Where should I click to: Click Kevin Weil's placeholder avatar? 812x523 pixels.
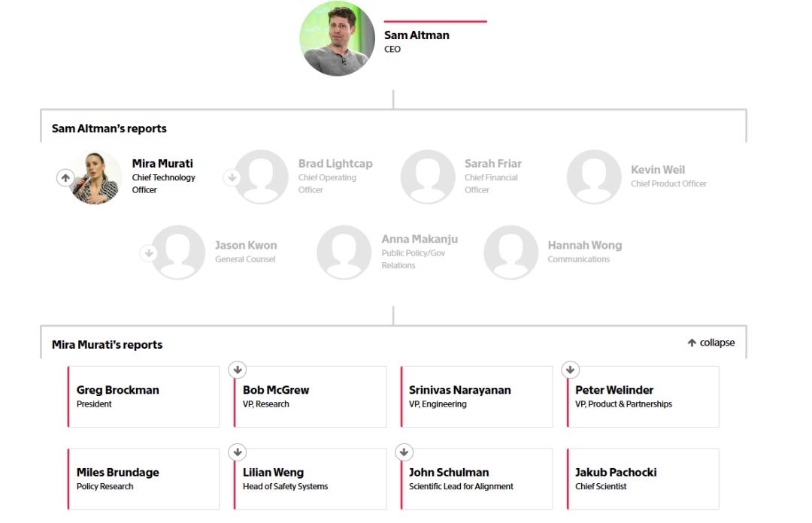(x=594, y=177)
